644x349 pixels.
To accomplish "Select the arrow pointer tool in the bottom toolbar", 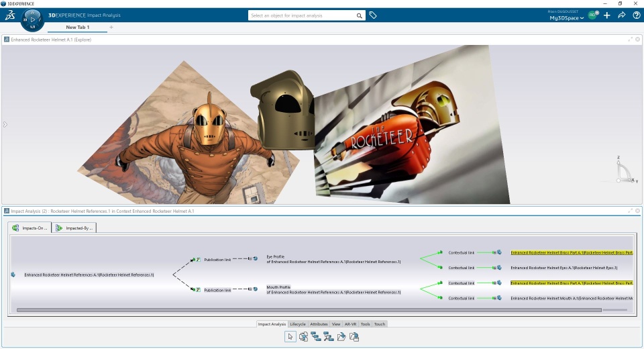I will point(290,337).
